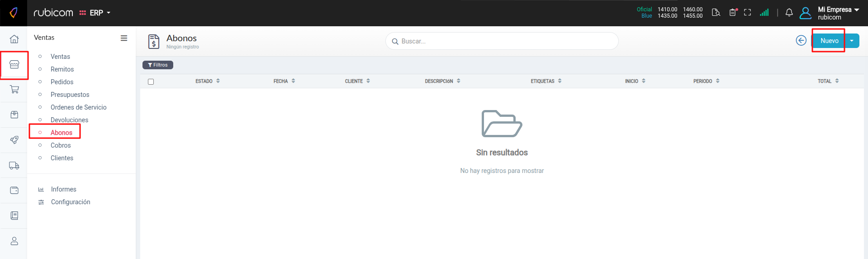This screenshot has height=259, width=868.
Task: Check the select-all rows checkbox
Action: pyautogui.click(x=151, y=82)
